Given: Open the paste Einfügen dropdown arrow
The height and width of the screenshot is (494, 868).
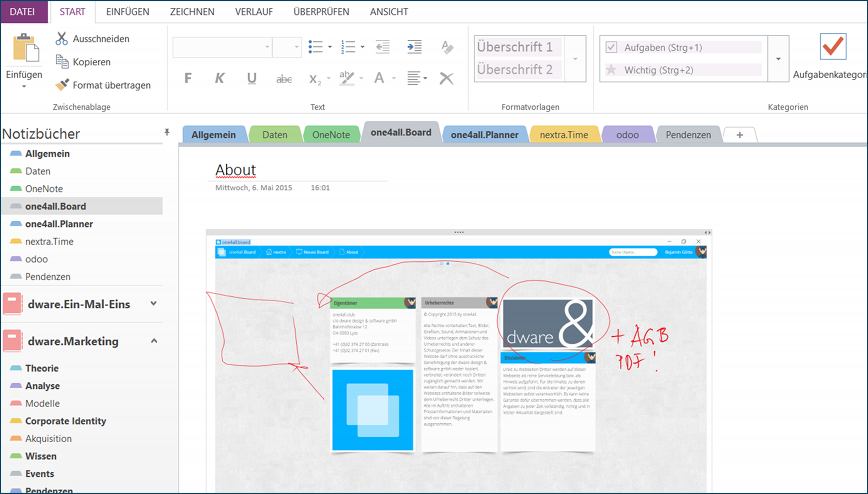Looking at the screenshot, I should pos(24,86).
